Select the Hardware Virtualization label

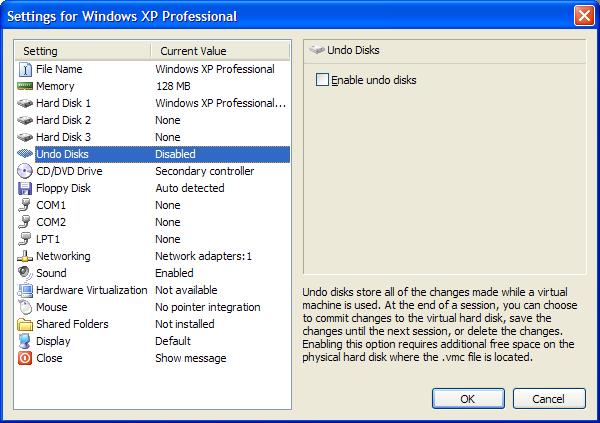(92, 290)
